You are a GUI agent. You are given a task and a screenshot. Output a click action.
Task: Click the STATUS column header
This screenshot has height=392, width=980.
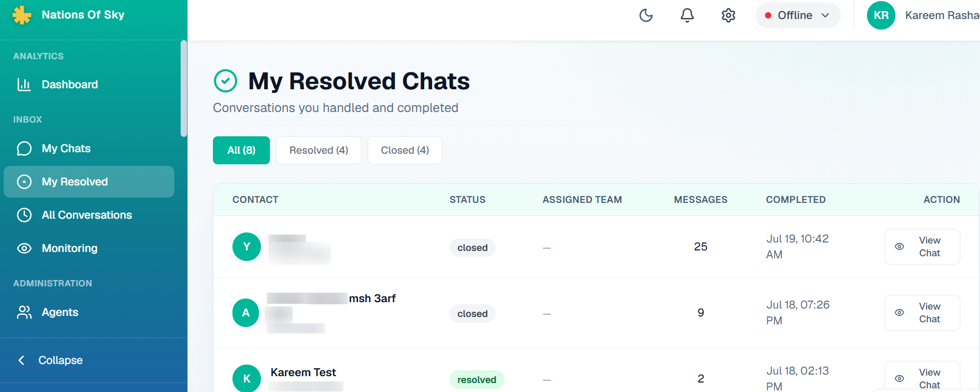click(x=468, y=200)
